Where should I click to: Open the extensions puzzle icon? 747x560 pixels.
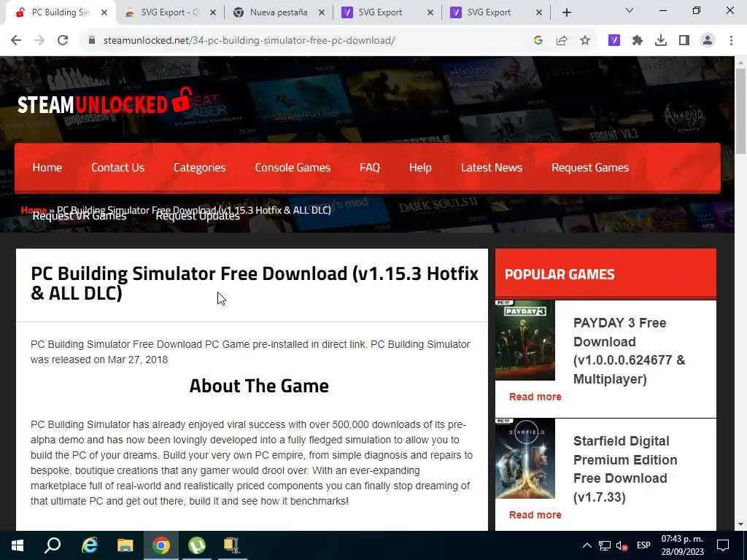pyautogui.click(x=638, y=41)
